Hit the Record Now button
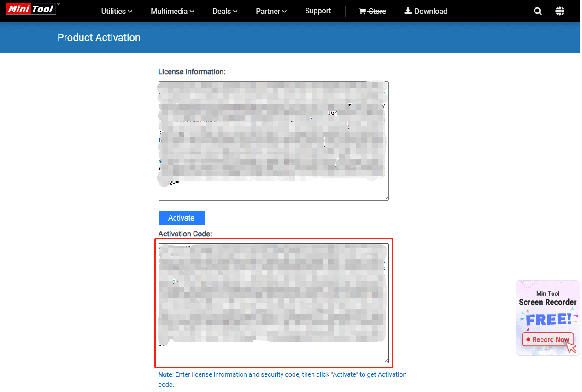The image size is (582, 392). click(x=547, y=339)
